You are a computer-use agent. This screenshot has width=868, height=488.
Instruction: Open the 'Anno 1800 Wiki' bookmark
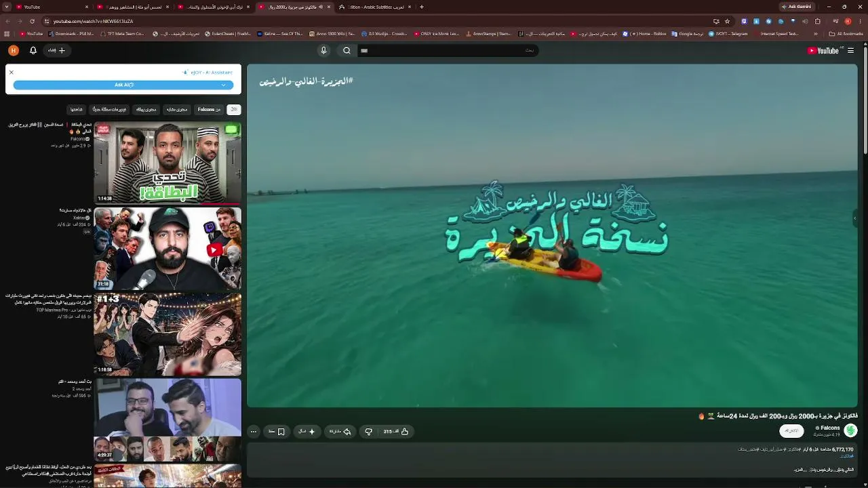pos(333,33)
